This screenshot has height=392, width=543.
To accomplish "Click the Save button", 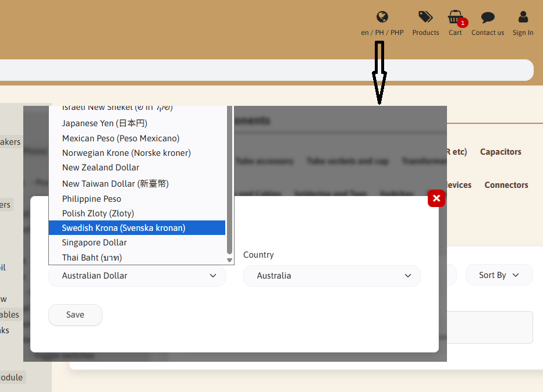I will click(x=75, y=315).
